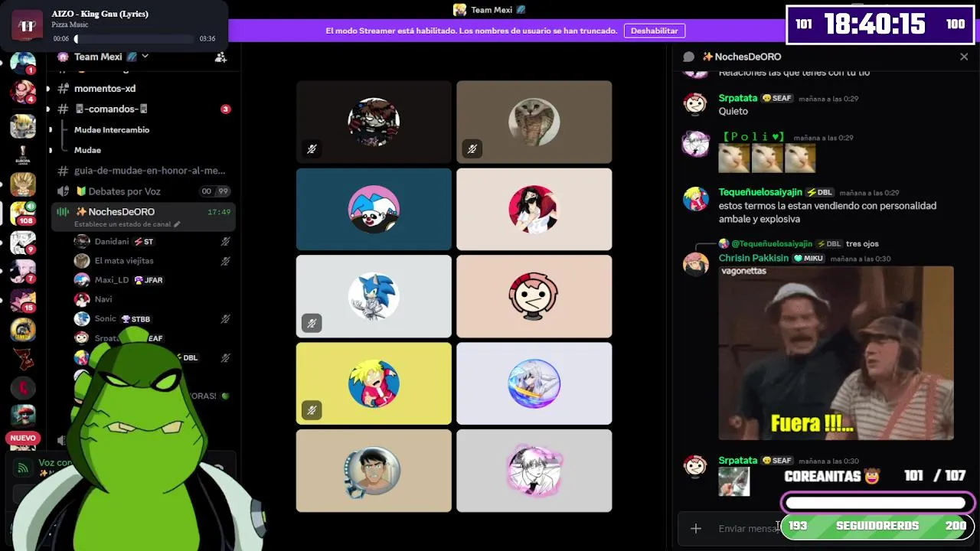The image size is (980, 551).
Task: Click the AIZO - King Gnu album thumbnail
Action: pos(28,26)
